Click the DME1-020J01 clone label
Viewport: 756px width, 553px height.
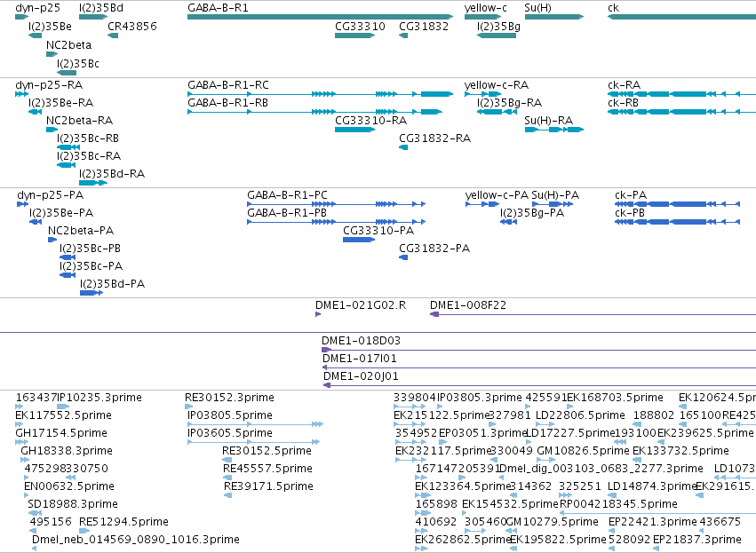point(362,376)
